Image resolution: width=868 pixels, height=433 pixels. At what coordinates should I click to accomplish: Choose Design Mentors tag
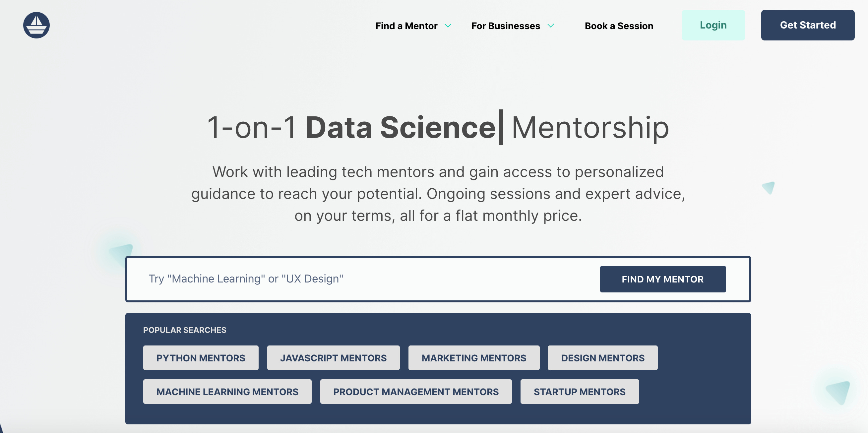coord(602,358)
